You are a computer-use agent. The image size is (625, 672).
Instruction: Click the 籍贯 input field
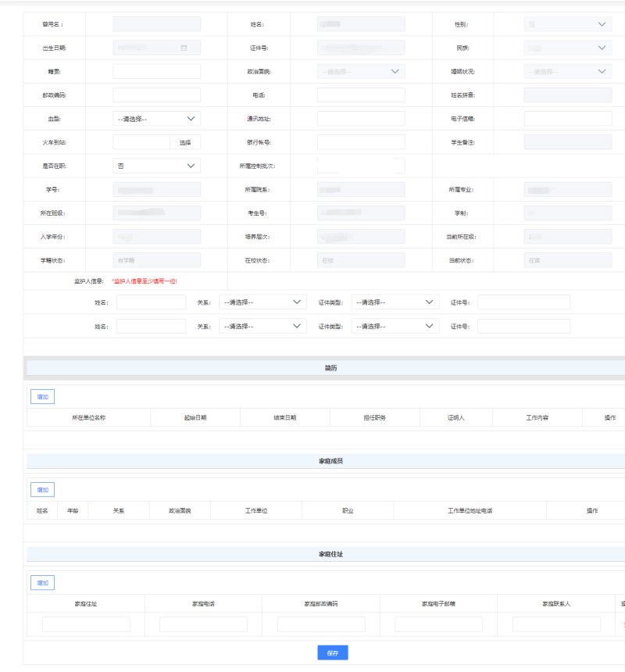coord(156,71)
